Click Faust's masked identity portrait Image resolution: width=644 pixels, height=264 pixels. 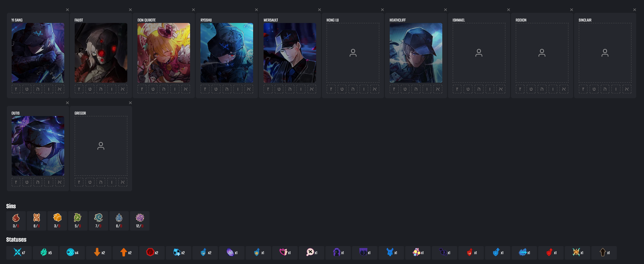tap(101, 53)
